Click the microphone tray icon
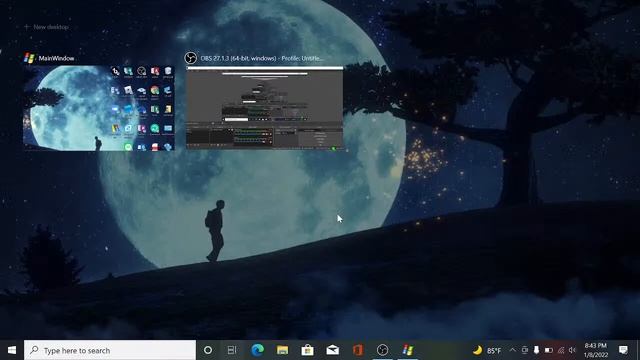Image resolution: width=640 pixels, height=360 pixels. pyautogui.click(x=536, y=350)
